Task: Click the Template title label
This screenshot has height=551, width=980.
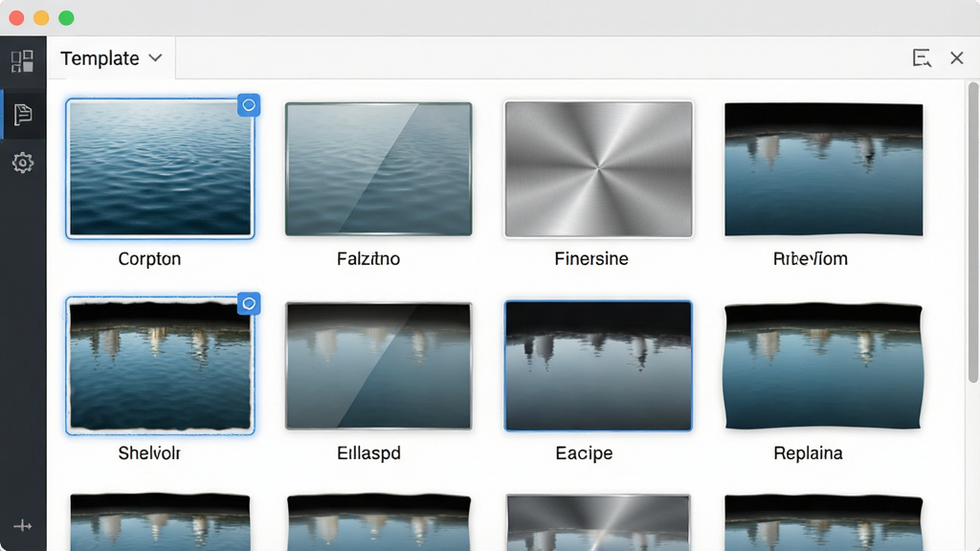Action: coord(100,58)
